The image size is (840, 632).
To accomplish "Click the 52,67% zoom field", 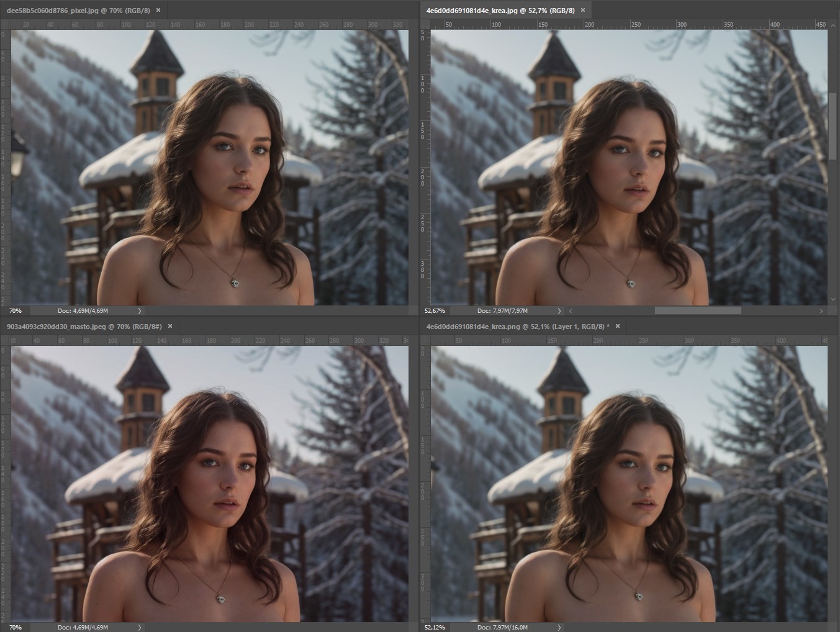I will [436, 310].
